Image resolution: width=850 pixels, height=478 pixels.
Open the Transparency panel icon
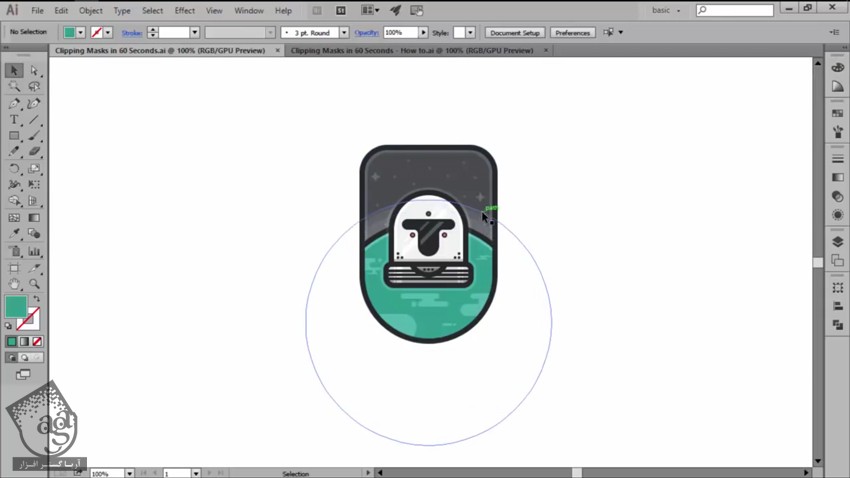tap(838, 196)
